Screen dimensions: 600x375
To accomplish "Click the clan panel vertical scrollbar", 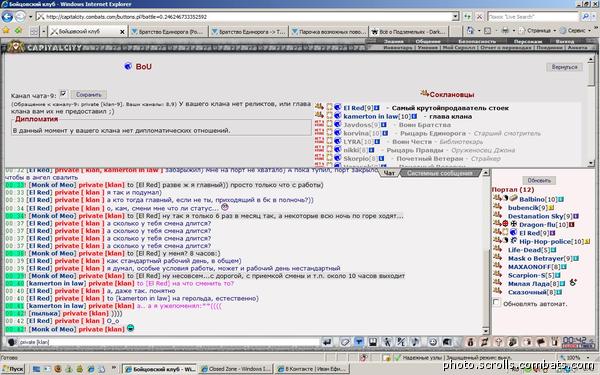I will click(591, 111).
